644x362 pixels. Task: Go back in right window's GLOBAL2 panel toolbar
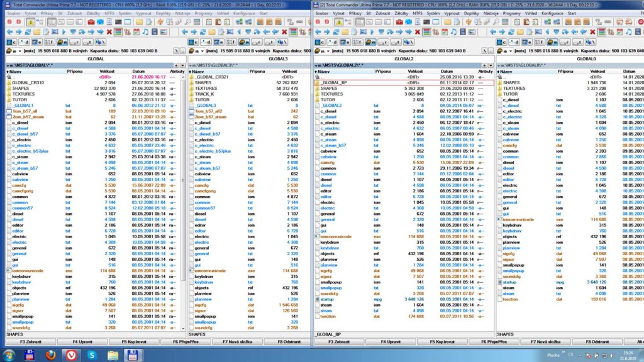tap(318, 31)
